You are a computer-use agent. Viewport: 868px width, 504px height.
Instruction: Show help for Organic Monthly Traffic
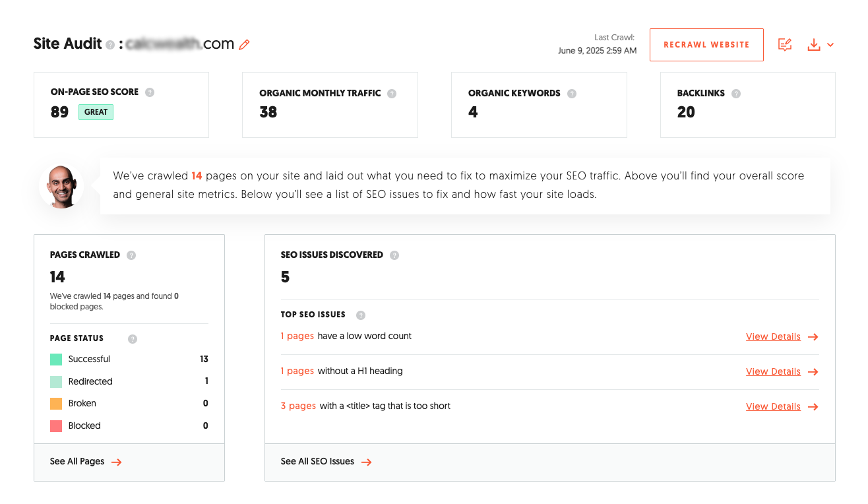(x=392, y=94)
